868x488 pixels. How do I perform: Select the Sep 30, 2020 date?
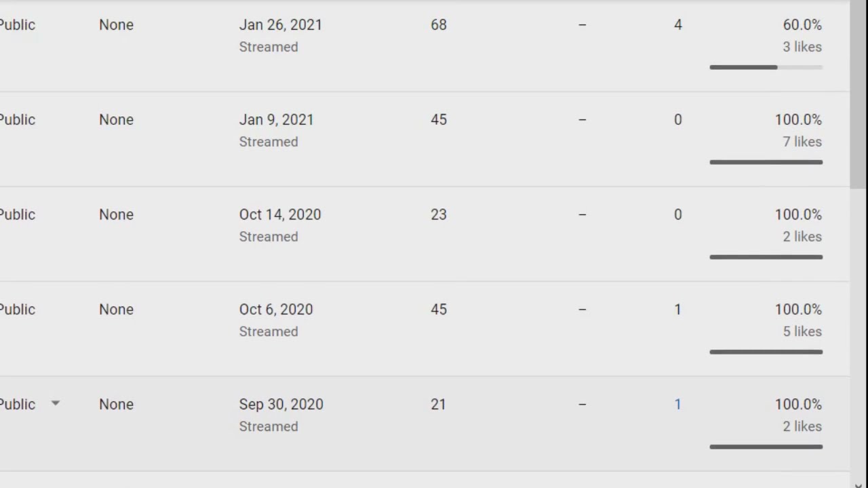pos(281,405)
